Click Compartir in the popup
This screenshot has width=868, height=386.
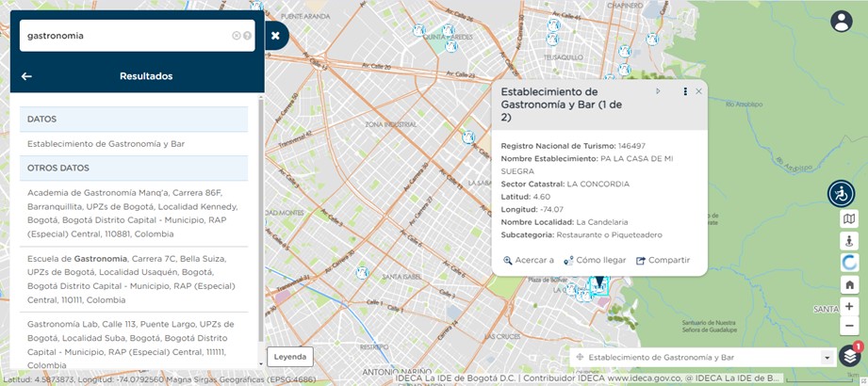[663, 261]
